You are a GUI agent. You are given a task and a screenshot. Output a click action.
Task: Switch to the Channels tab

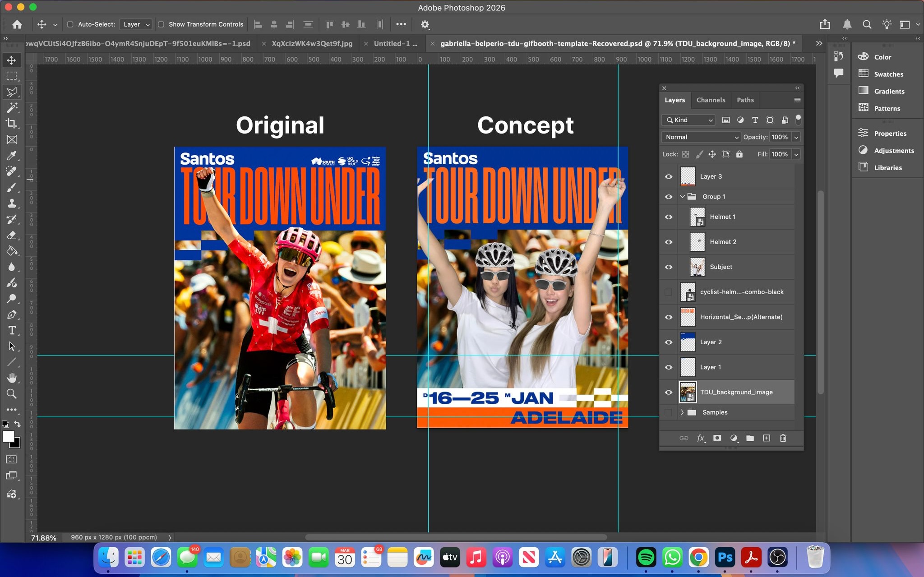point(711,100)
